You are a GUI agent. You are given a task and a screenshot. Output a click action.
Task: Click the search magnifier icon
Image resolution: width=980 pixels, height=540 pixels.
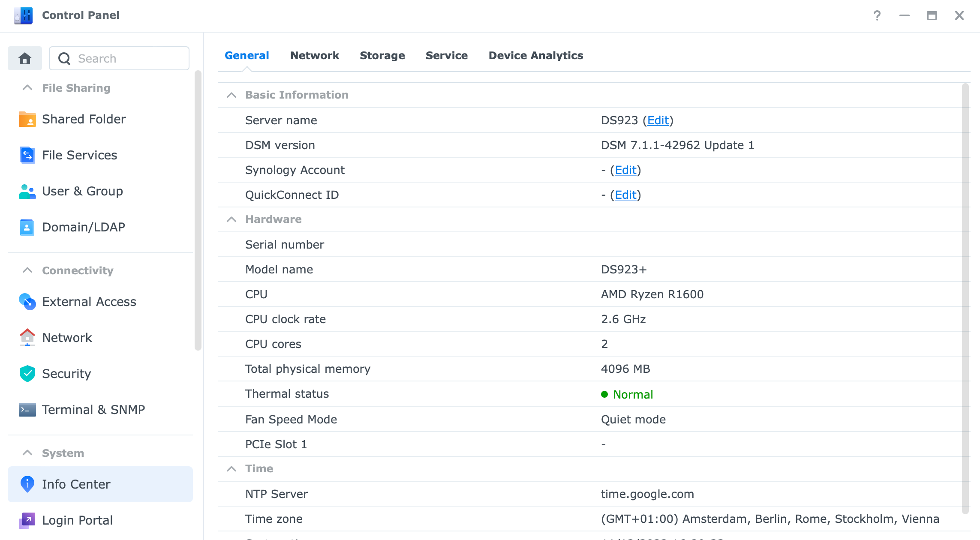(x=64, y=59)
